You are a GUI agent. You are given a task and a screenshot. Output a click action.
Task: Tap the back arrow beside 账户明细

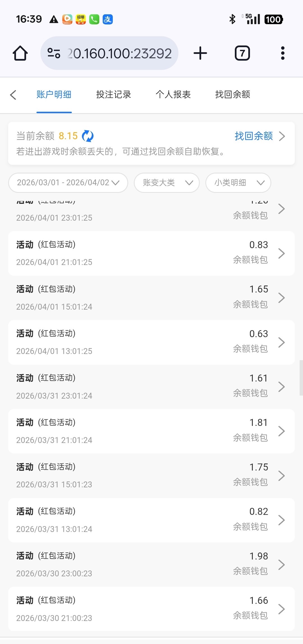pyautogui.click(x=13, y=95)
